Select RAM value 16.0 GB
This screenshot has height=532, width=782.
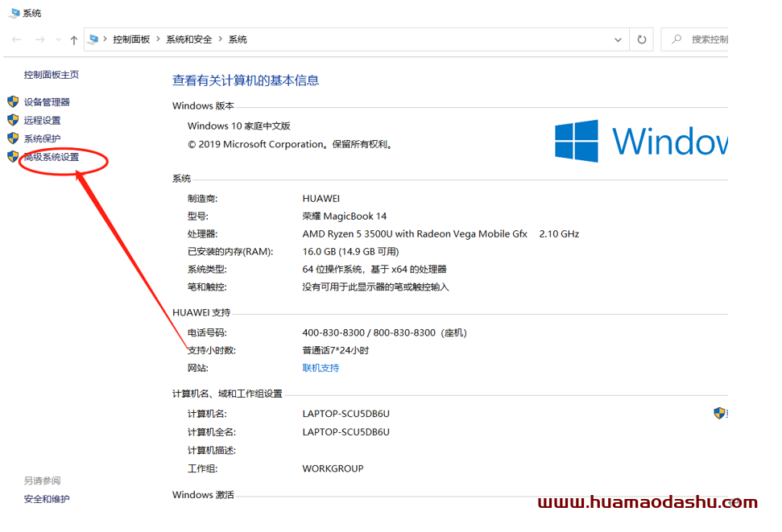tap(319, 252)
